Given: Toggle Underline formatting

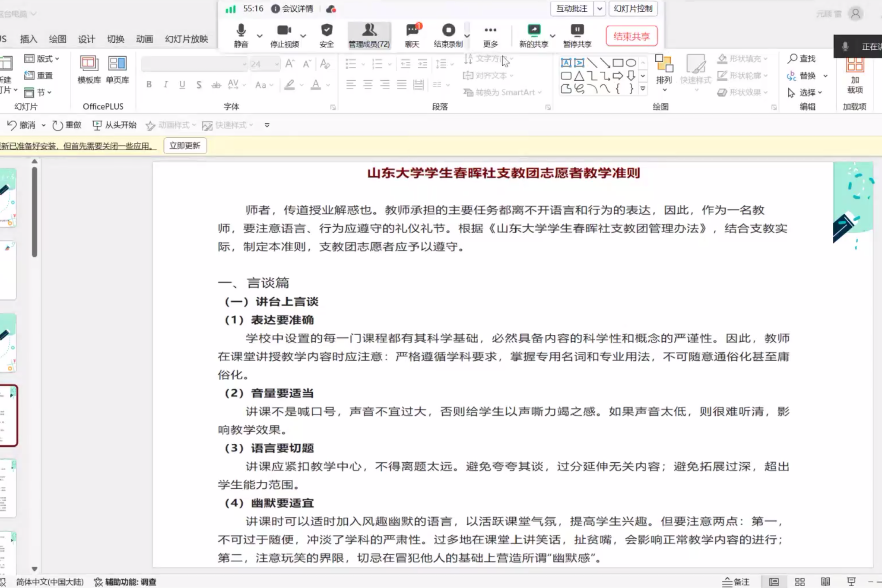Looking at the screenshot, I should (x=182, y=85).
